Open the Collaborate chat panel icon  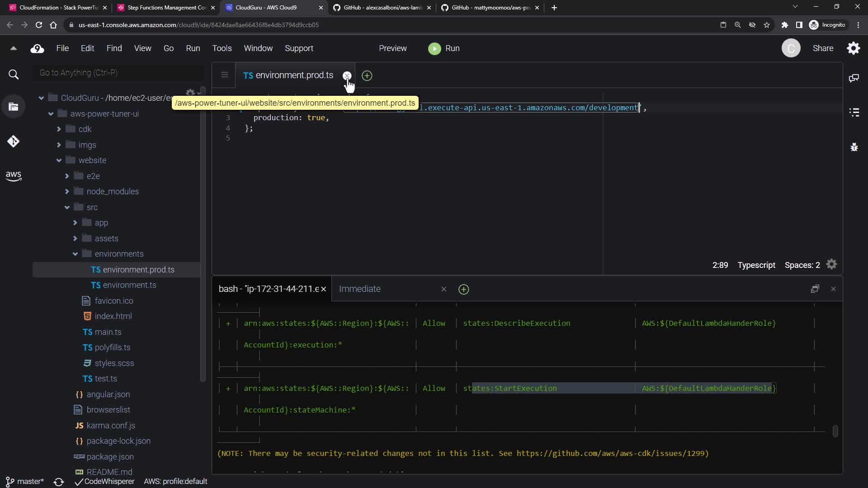tap(854, 78)
